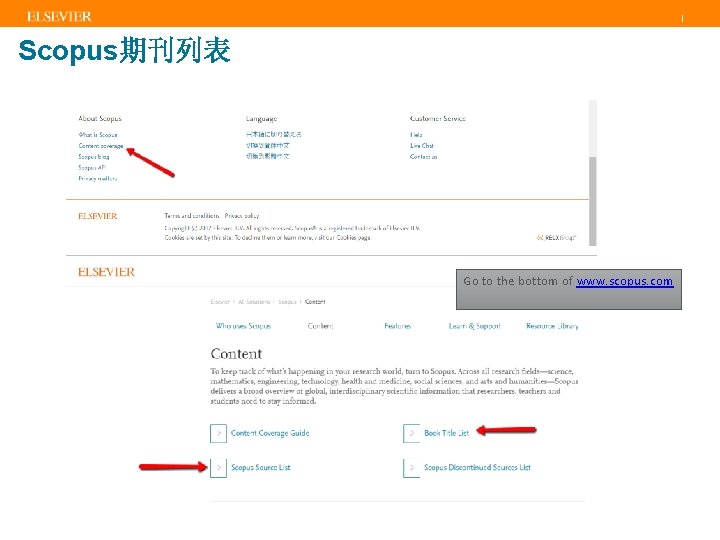The width and height of the screenshot is (720, 540).
Task: Click the orange ELSEVIER logo in the footer
Action: coord(97,216)
